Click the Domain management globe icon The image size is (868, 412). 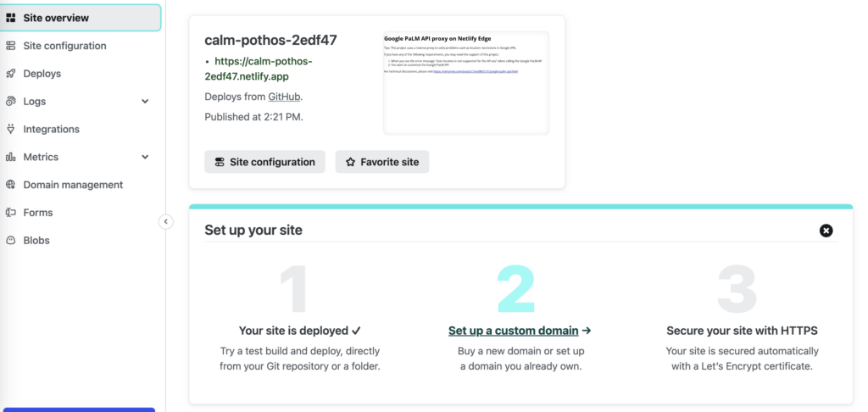point(10,185)
